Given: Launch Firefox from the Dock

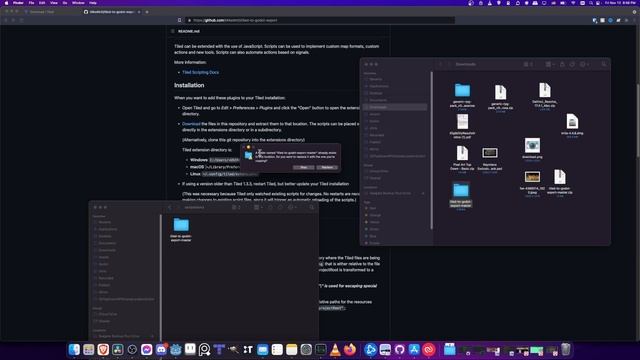Looking at the screenshot, I should tap(350, 350).
